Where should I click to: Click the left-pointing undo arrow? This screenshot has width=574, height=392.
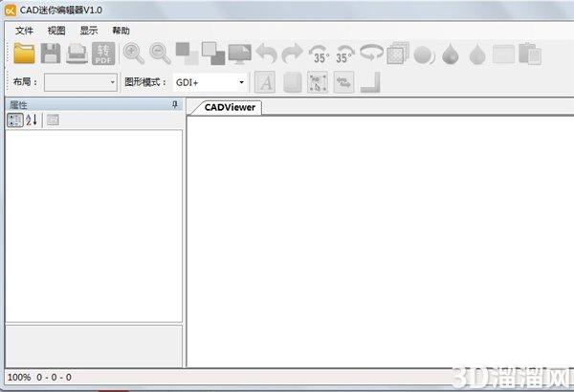266,54
